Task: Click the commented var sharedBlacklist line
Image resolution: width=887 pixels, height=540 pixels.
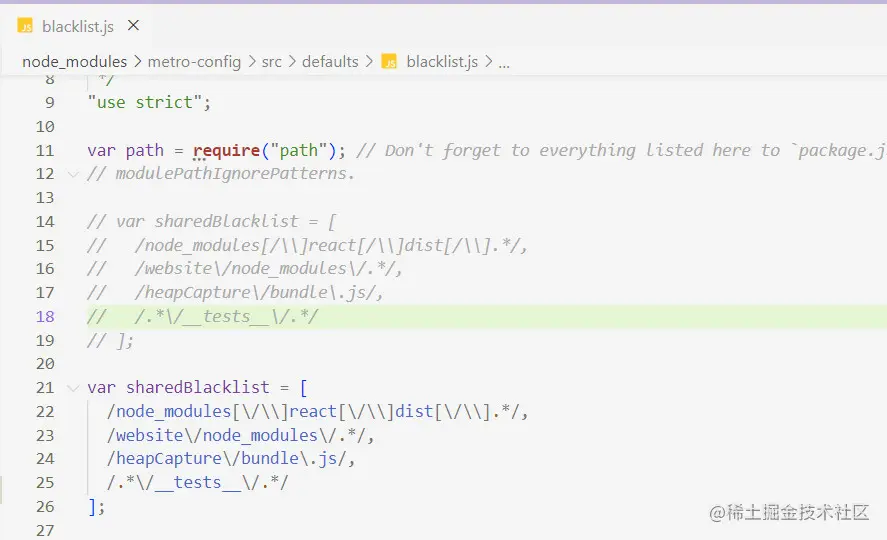Action: (x=212, y=221)
